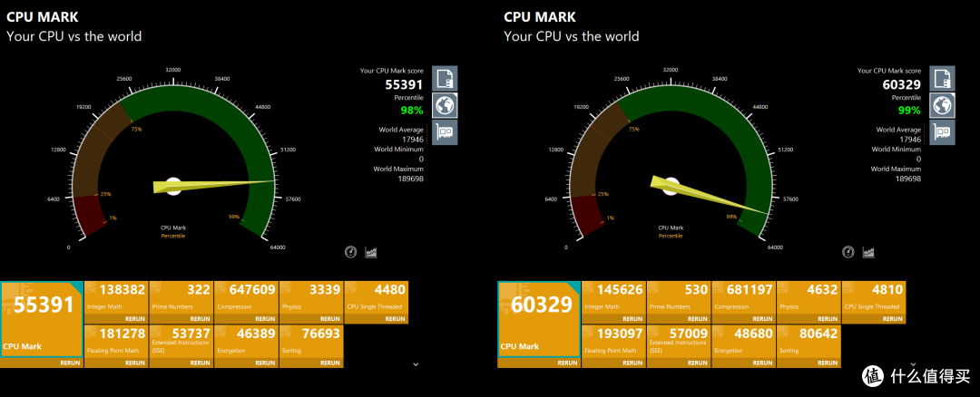
Task: Click RERUN under the CPU Mark 55391 tile
Action: pos(70,363)
